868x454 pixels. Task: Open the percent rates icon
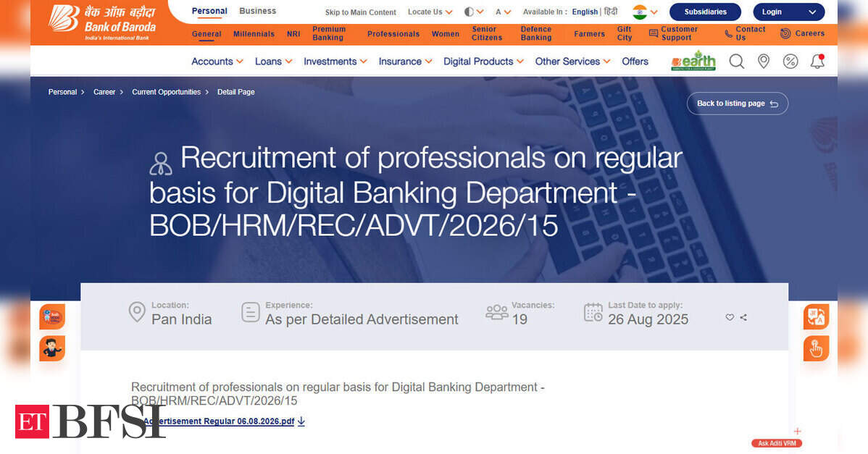click(x=790, y=62)
